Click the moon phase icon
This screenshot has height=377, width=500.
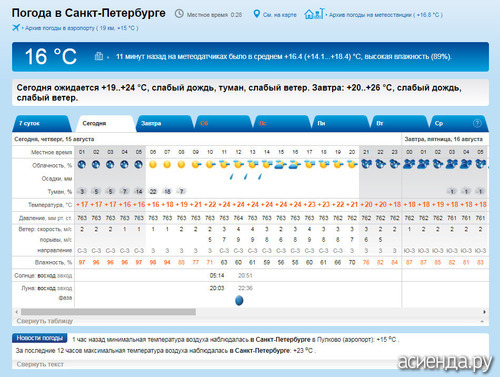239,300
